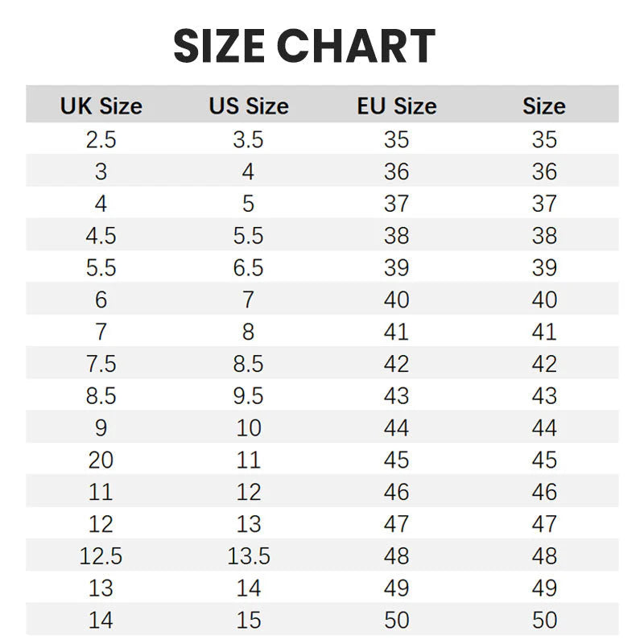Select the 15 cell under US Size

coord(248,621)
